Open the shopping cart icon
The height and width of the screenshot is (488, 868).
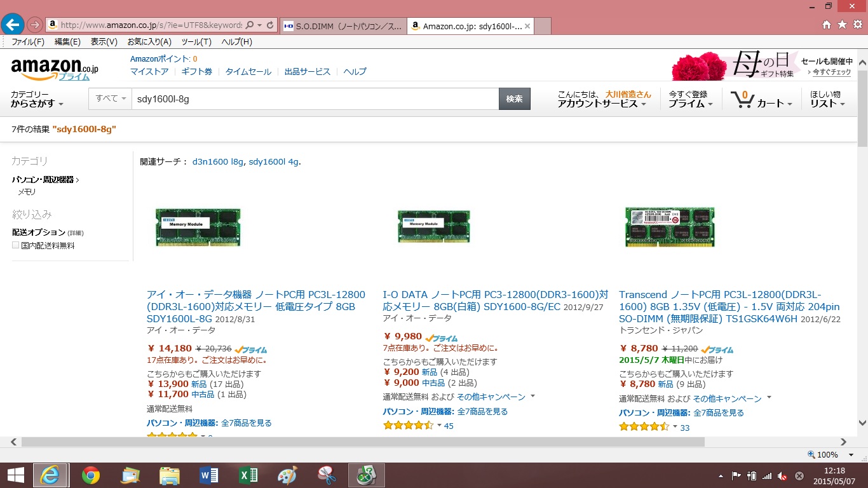[x=742, y=99]
